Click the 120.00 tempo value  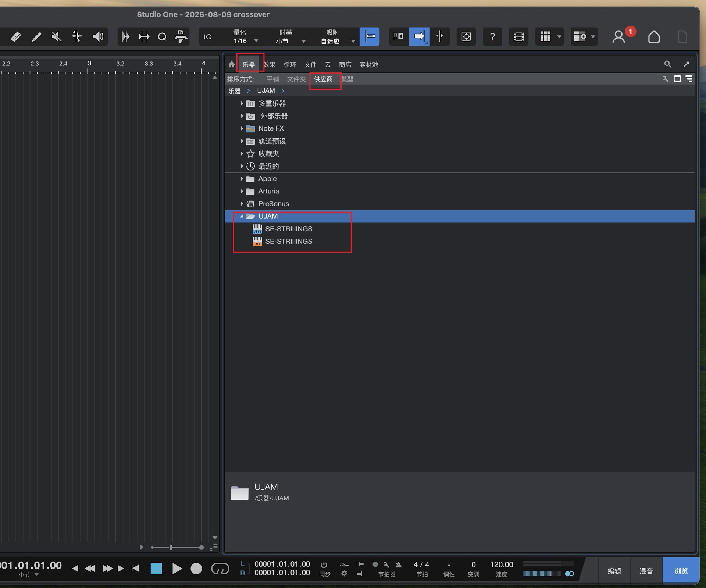(501, 564)
